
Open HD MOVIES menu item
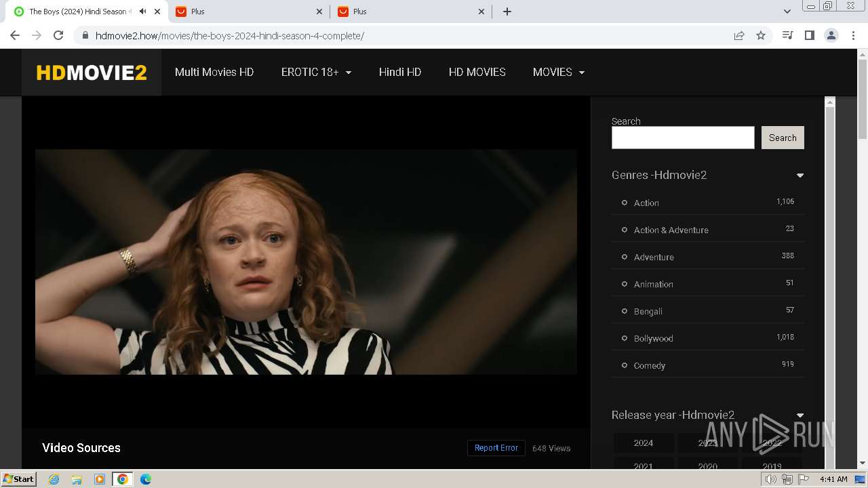pyautogui.click(x=477, y=72)
